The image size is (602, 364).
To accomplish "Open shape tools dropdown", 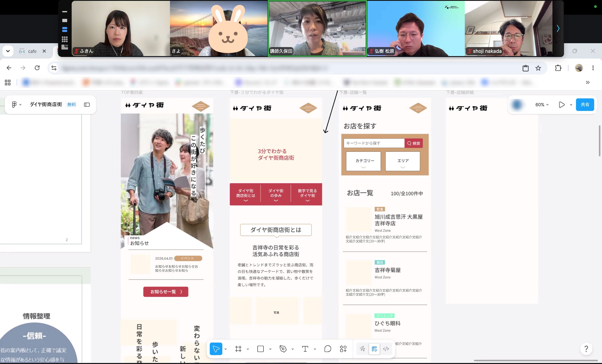I will pos(270,349).
